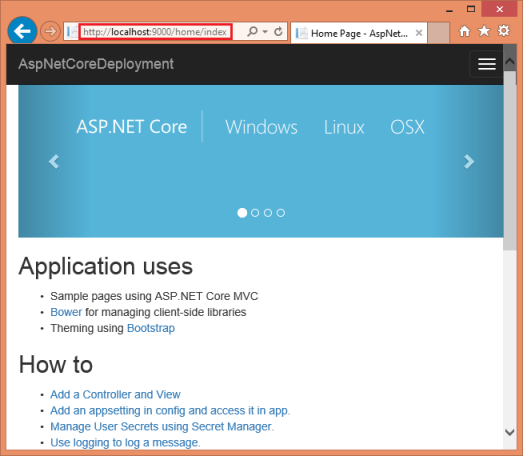The image size is (523, 456).
Task: Advance to the next carousel slide
Action: 469,162
